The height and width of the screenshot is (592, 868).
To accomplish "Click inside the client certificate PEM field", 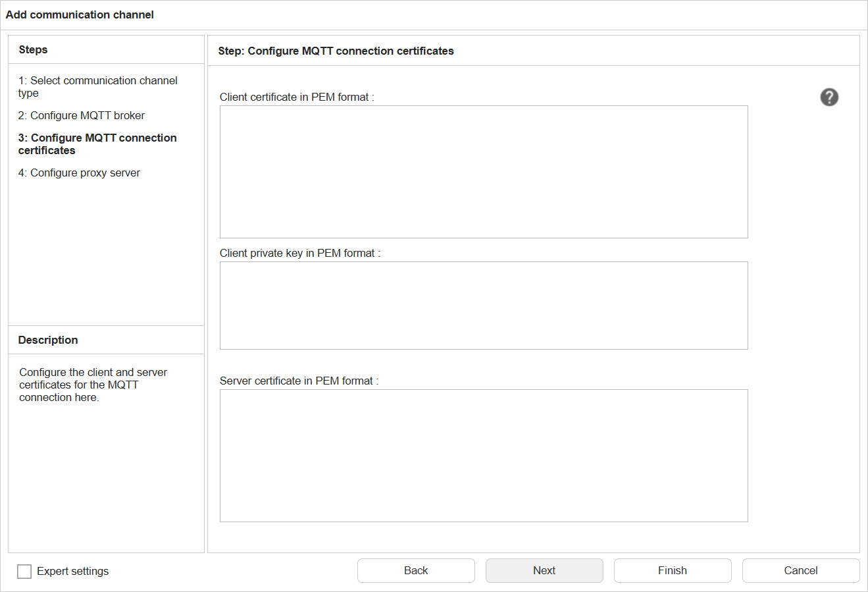I will click(x=484, y=171).
